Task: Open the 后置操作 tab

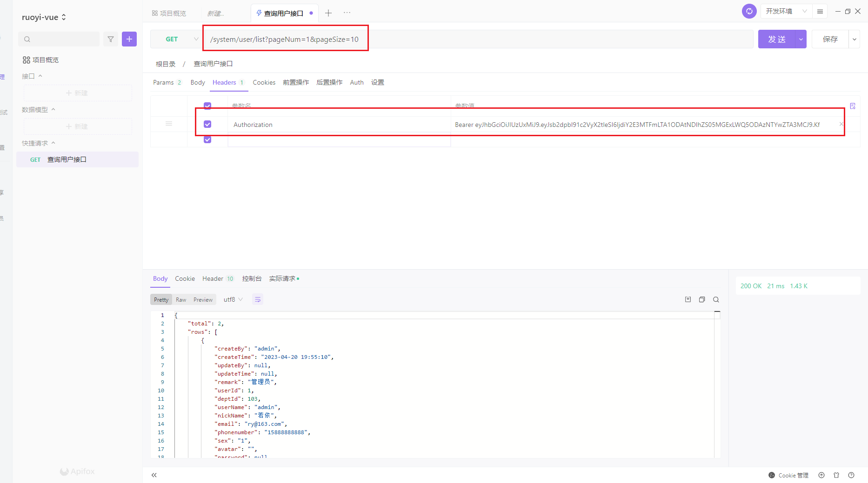Action: click(x=329, y=82)
